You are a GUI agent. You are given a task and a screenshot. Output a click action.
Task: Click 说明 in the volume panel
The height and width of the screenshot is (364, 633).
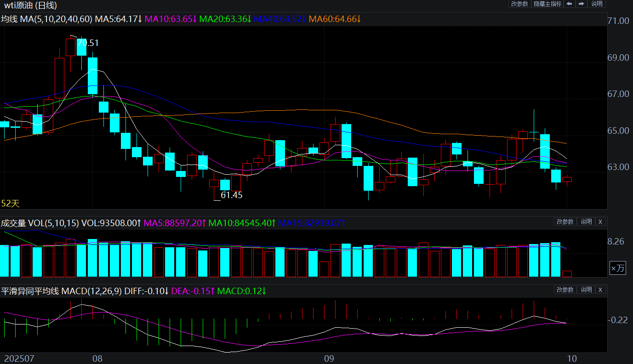click(x=586, y=222)
